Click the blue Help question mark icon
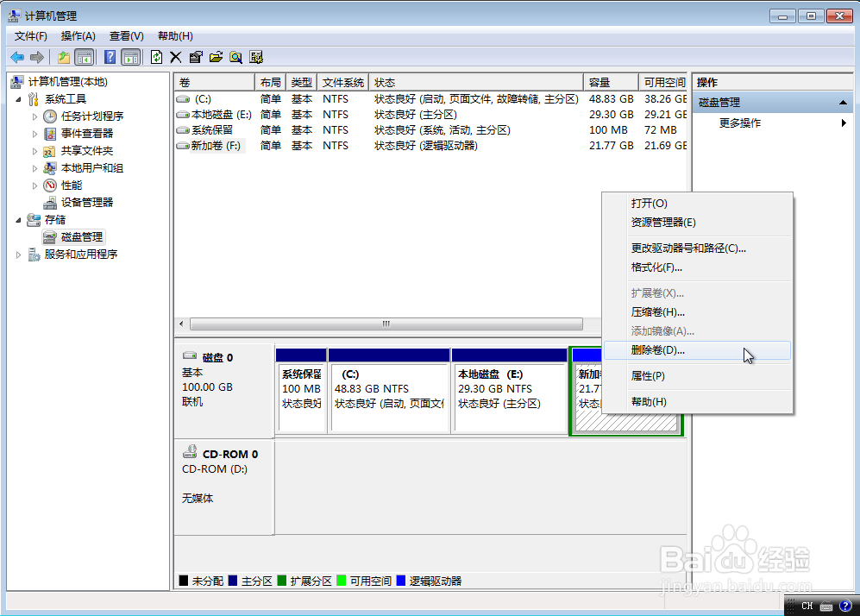Viewport: 860px width, 616px height. [110, 57]
